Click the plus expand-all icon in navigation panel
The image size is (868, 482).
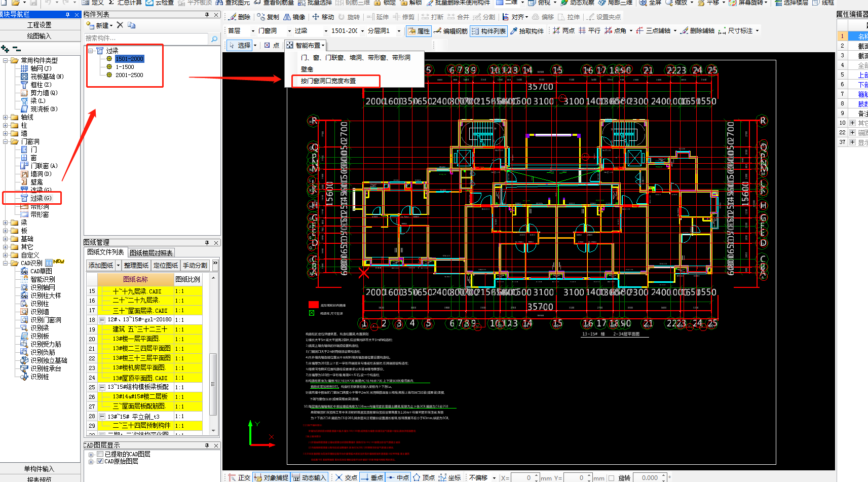5,49
